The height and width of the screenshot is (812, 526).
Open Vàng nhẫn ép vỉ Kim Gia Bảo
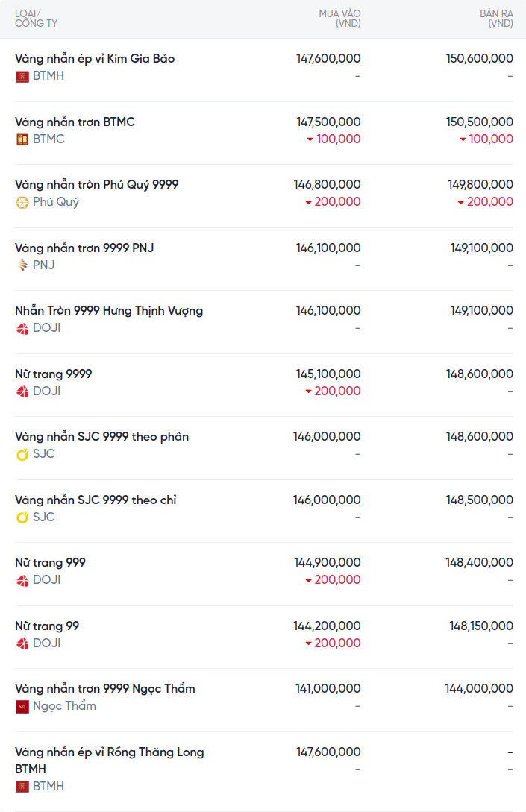[95, 58]
